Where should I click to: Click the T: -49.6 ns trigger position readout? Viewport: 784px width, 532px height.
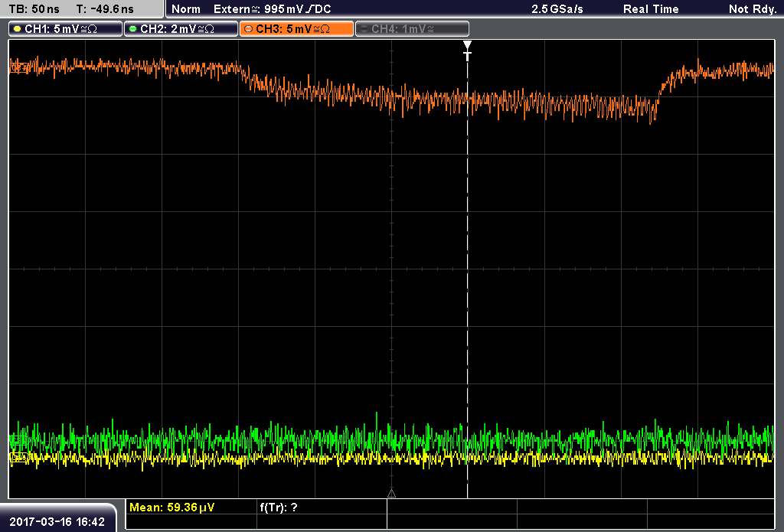(x=105, y=9)
